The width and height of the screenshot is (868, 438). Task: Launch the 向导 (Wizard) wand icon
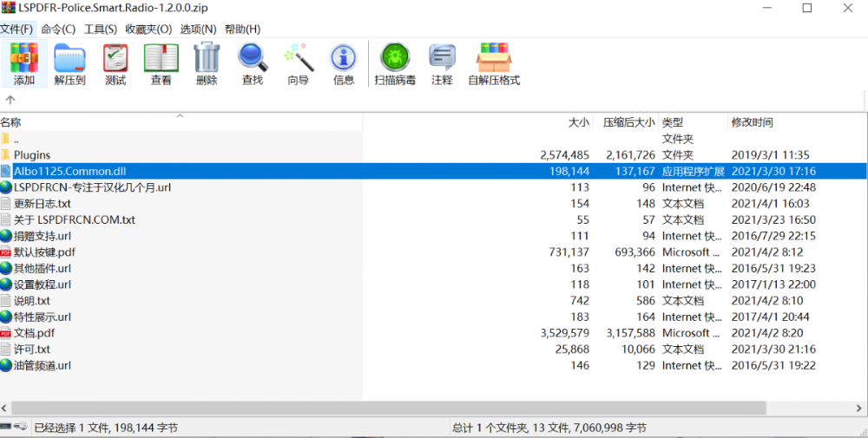point(299,58)
